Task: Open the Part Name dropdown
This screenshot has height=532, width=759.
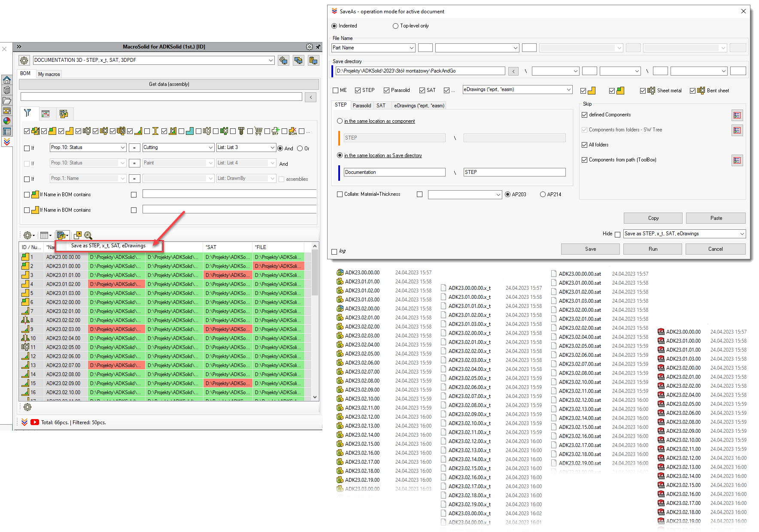Action: [373, 48]
